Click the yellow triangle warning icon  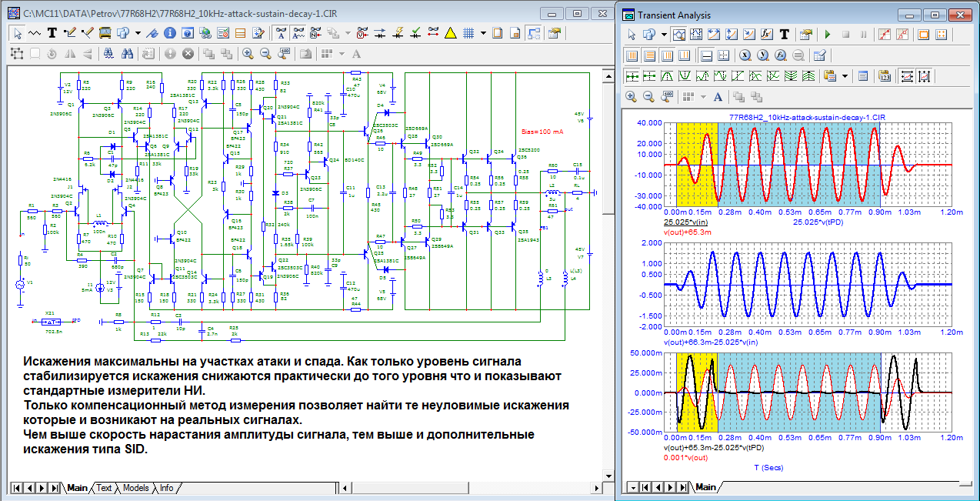pos(451,33)
